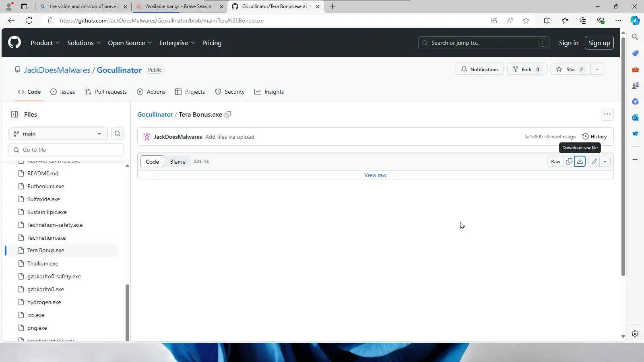This screenshot has width=644, height=362.
Task: Open the Tools briefcase icon in Edge sidebar
Action: click(635, 69)
